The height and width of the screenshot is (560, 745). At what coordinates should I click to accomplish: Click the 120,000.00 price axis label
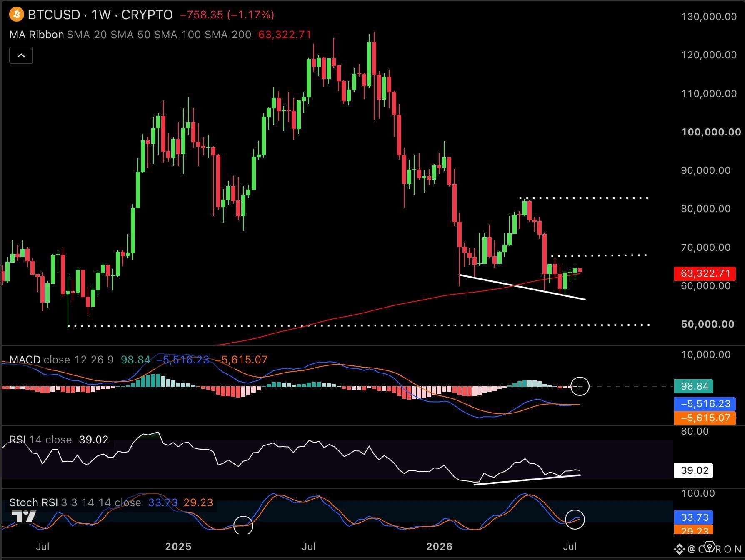click(x=709, y=55)
